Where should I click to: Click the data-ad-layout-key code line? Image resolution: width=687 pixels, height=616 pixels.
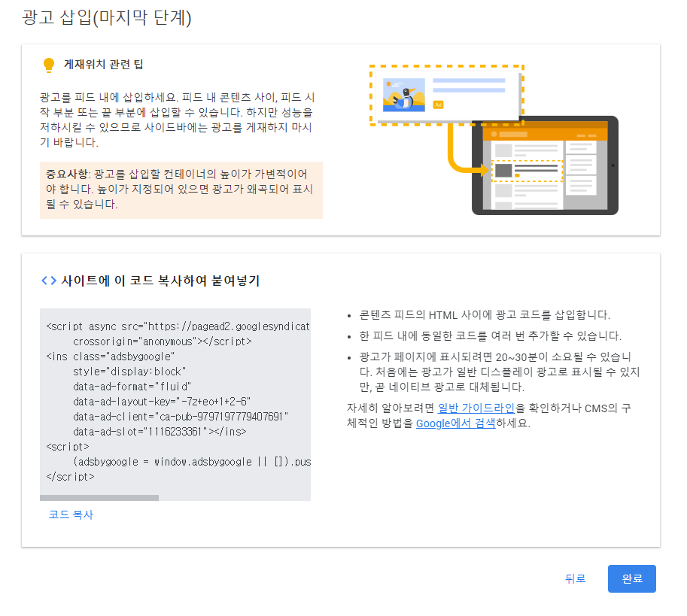(x=162, y=402)
